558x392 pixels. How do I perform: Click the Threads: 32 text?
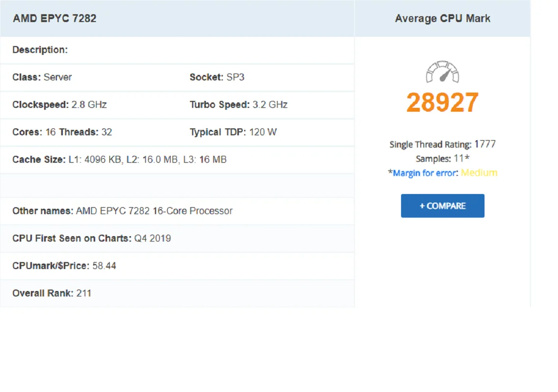pos(85,132)
